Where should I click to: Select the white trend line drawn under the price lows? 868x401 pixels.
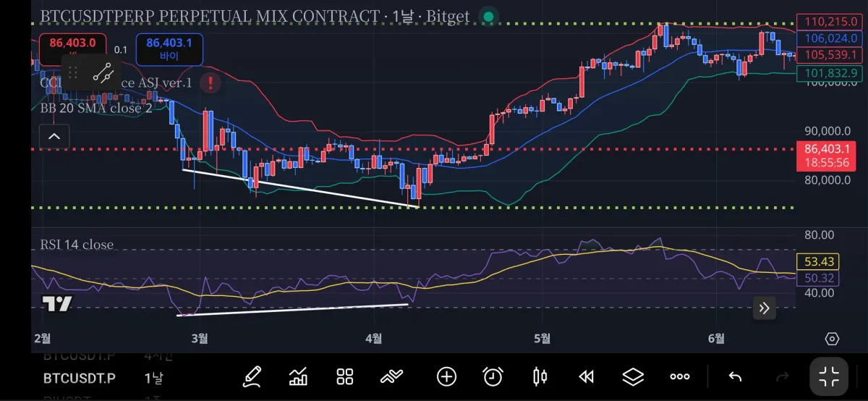(x=300, y=188)
